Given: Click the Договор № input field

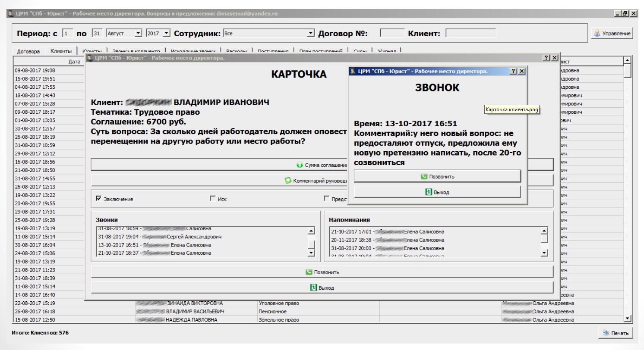Looking at the screenshot, I should [392, 33].
